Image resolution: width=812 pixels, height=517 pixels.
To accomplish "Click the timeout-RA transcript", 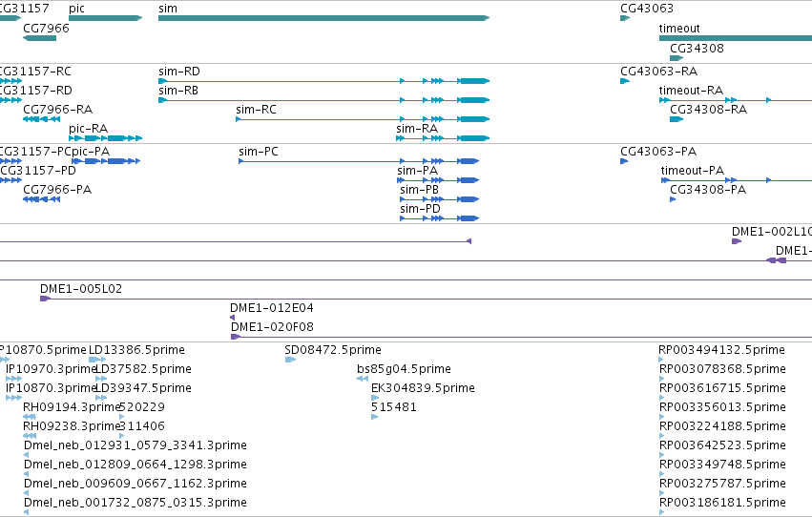I will coord(736,100).
